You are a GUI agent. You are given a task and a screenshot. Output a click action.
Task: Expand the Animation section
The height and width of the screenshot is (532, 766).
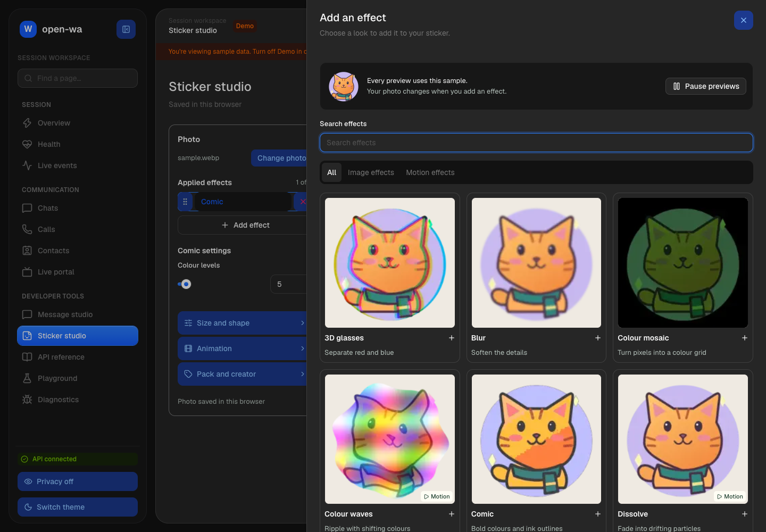[x=243, y=348]
